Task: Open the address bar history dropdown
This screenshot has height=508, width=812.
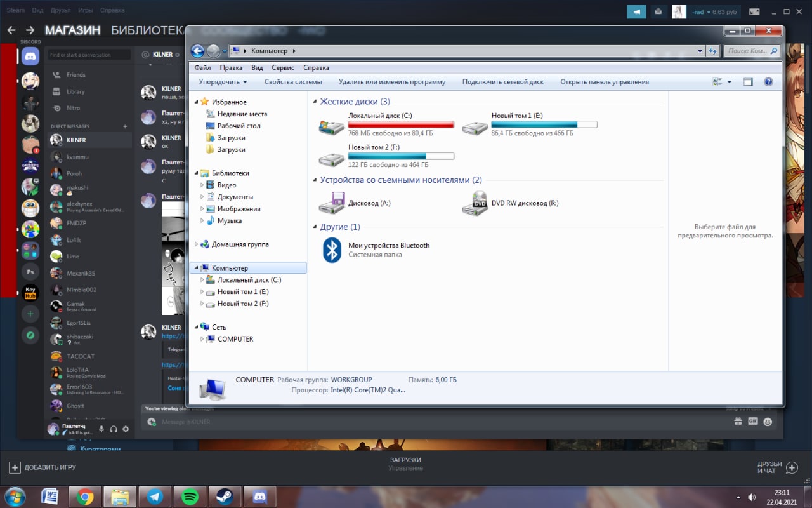Action: click(700, 51)
